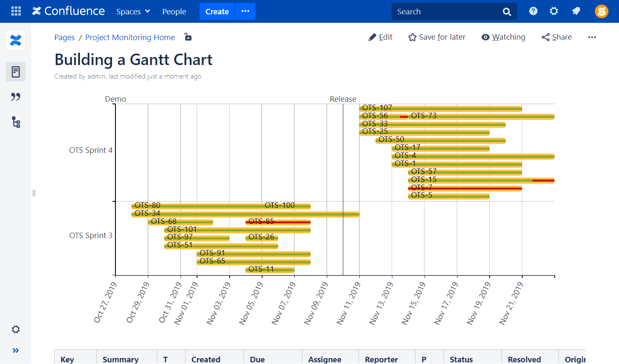Screen dimensions: 619x364
Task: Click the space logo in the sidebar
Action: [x=15, y=41]
